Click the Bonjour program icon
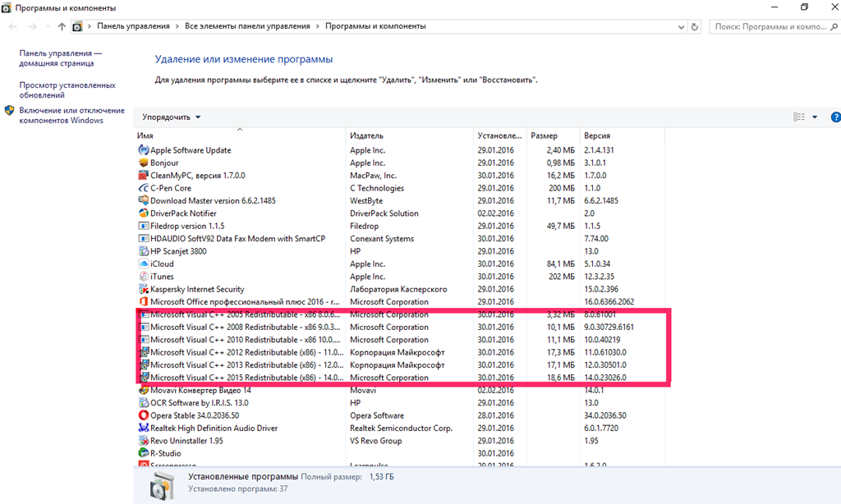The width and height of the screenshot is (841, 504). point(143,163)
